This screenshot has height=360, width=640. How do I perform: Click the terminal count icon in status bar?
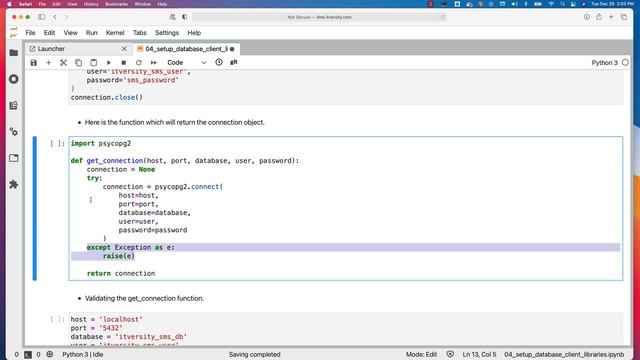click(28, 354)
